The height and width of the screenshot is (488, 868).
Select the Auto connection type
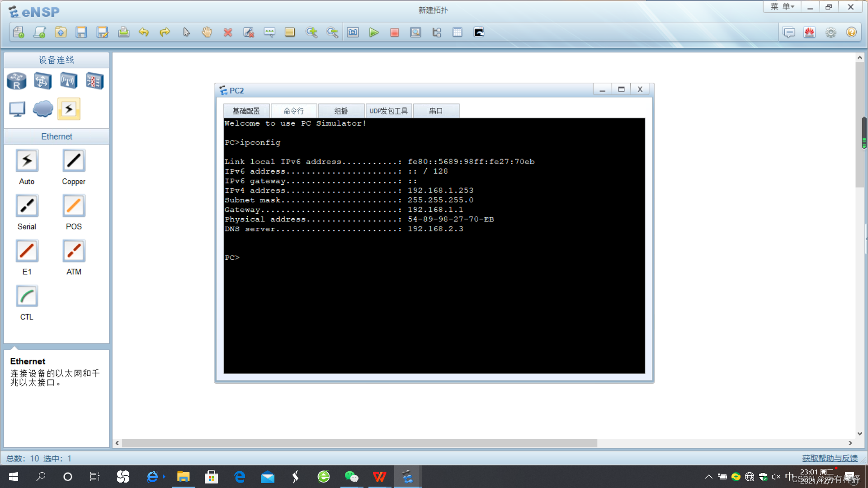(x=27, y=161)
